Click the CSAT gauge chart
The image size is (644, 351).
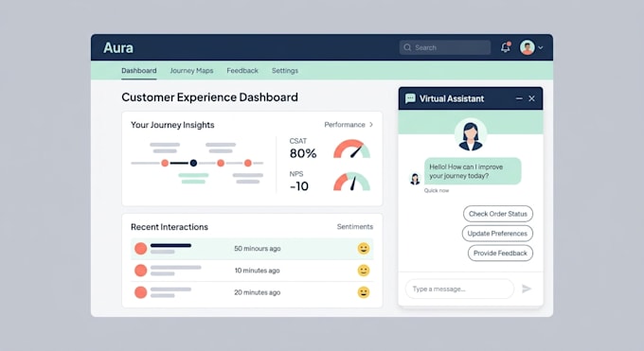[x=351, y=149]
